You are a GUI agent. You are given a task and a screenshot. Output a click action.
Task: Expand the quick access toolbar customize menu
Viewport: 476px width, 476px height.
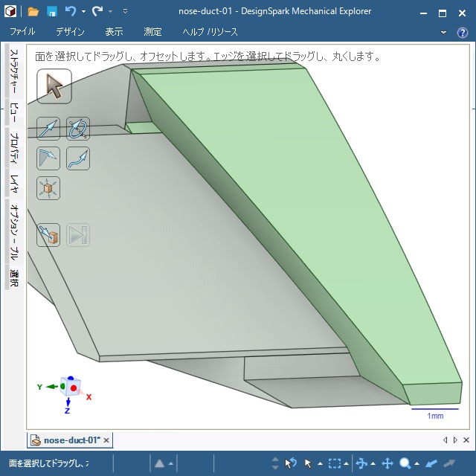click(x=125, y=12)
